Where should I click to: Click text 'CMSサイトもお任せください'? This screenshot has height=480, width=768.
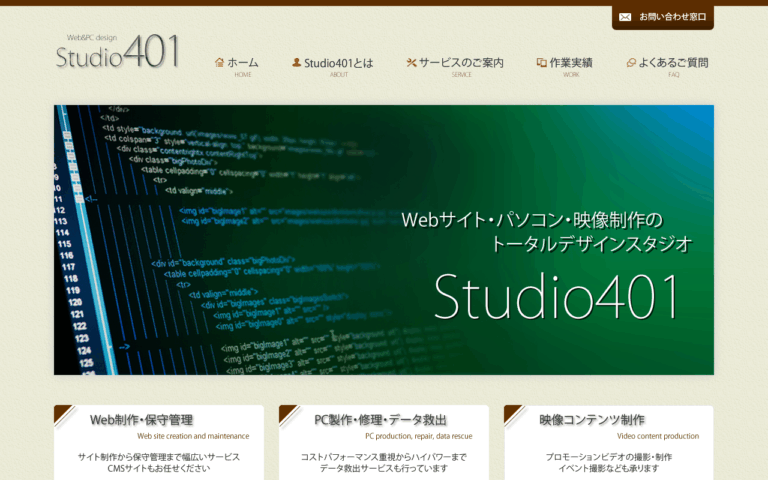[159, 468]
